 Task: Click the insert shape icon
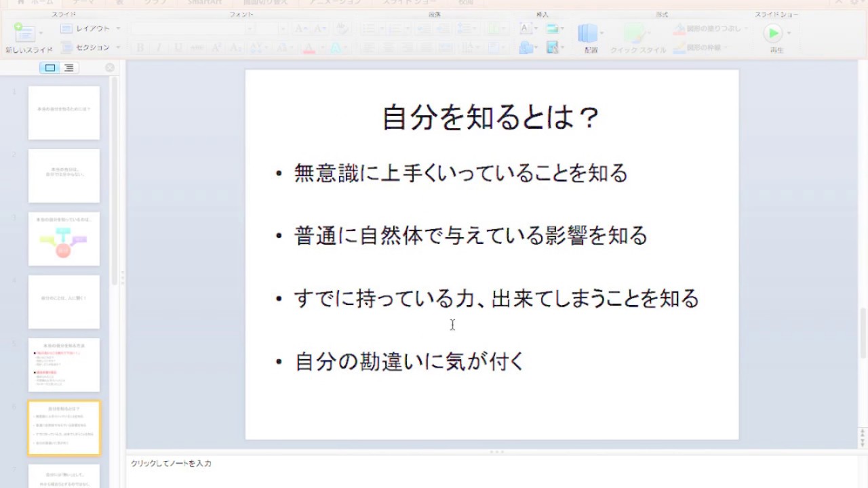click(x=526, y=47)
